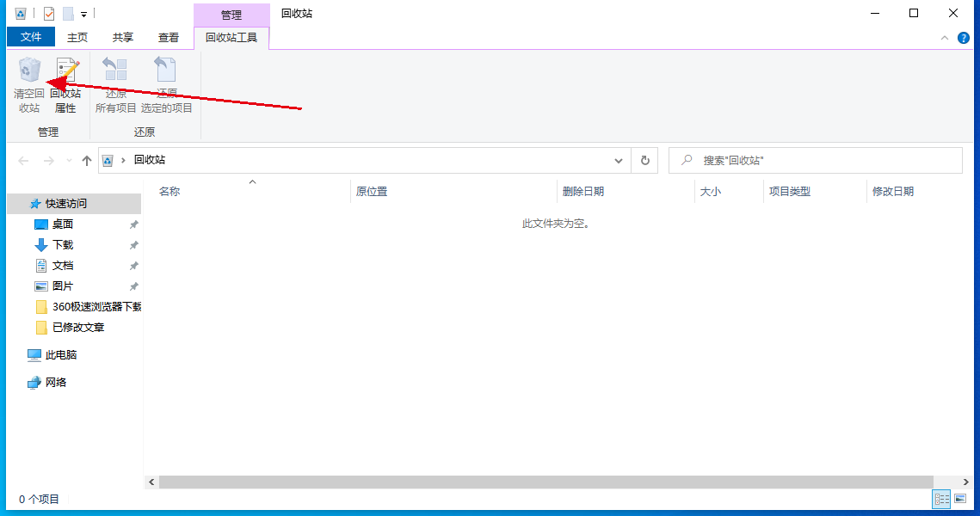Sort by 删除日期 column header
This screenshot has height=516, width=980.
[583, 192]
